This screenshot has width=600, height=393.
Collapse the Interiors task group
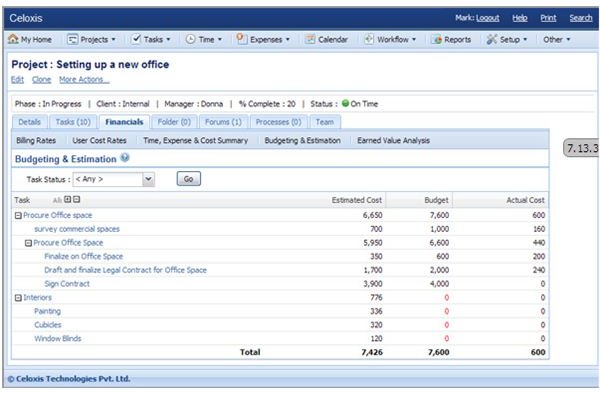coord(18,298)
